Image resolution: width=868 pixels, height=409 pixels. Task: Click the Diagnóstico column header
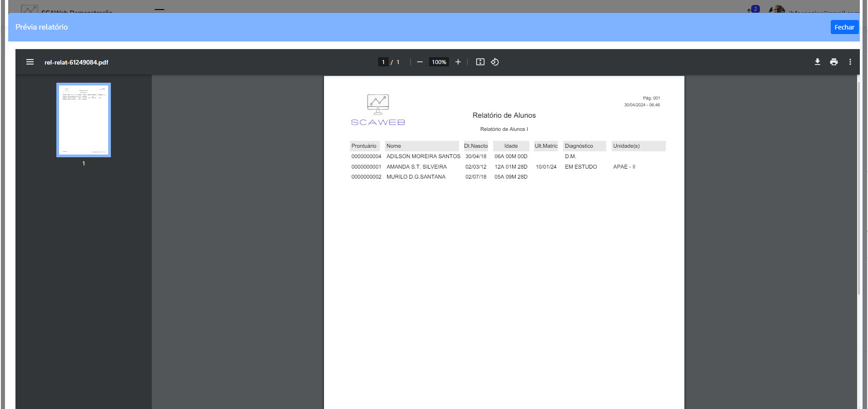579,146
